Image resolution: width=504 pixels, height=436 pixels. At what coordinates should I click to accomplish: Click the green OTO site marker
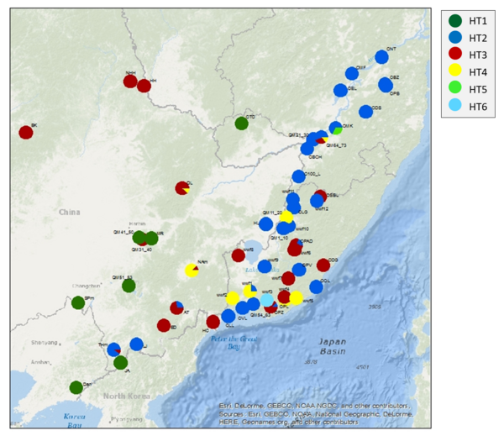coord(241,123)
